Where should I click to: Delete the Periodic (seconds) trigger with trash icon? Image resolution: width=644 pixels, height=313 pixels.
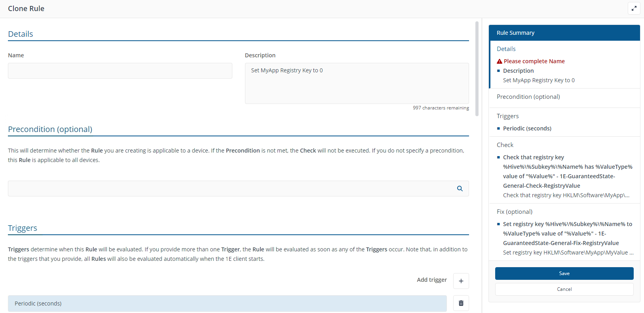461,303
